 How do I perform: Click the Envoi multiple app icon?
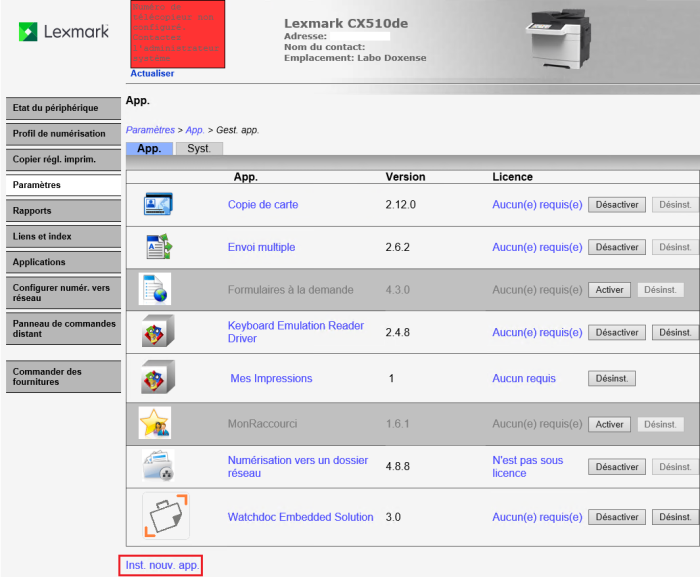point(158,247)
